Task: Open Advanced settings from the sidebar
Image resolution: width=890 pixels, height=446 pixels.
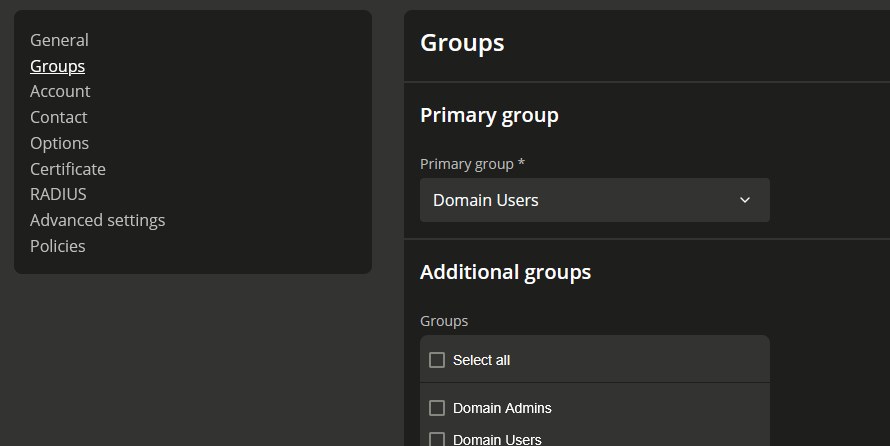Action: 98,220
